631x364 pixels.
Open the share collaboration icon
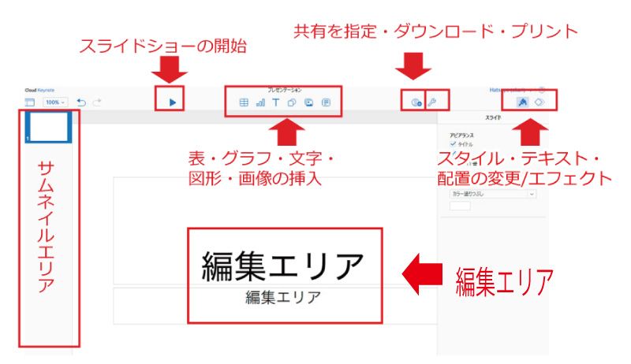point(416,102)
